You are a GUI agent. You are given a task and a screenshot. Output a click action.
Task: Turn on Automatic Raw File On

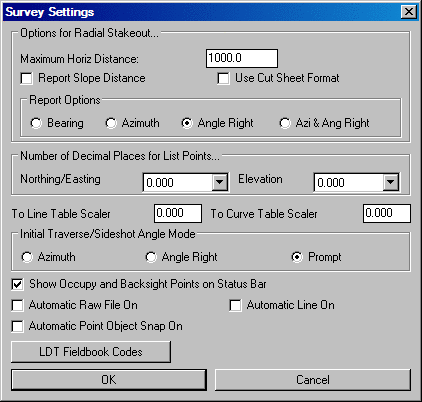(17, 305)
